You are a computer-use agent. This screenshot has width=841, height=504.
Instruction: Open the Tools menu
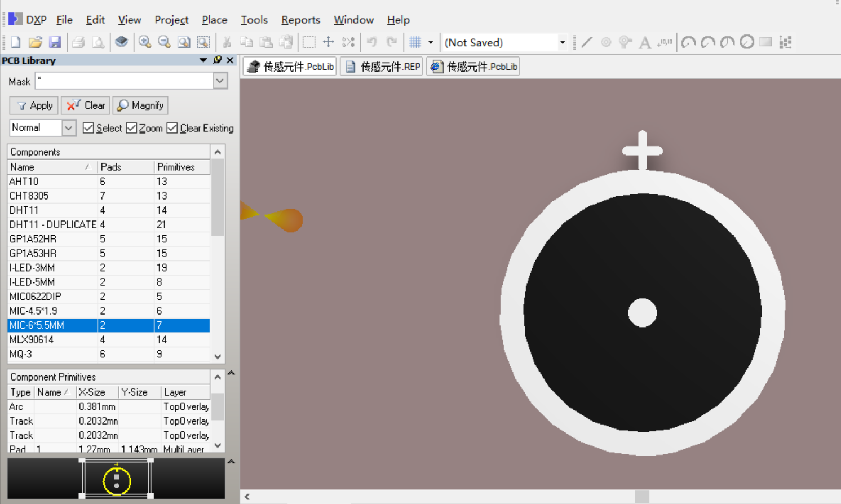pos(254,20)
